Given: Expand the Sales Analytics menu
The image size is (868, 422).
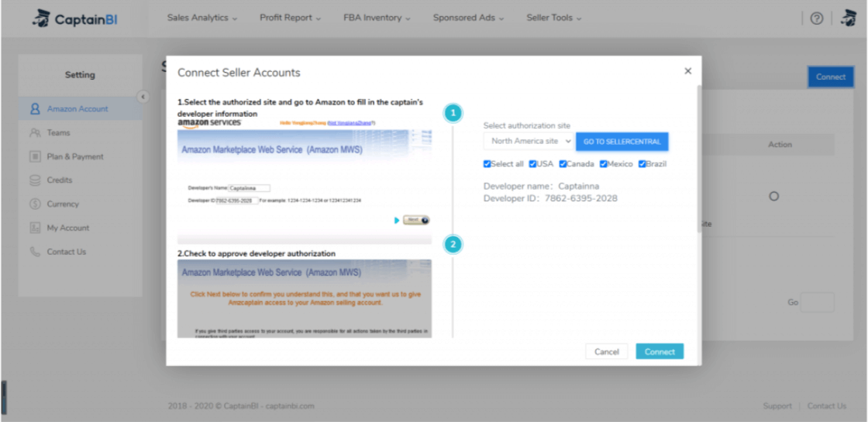Looking at the screenshot, I should pyautogui.click(x=202, y=18).
